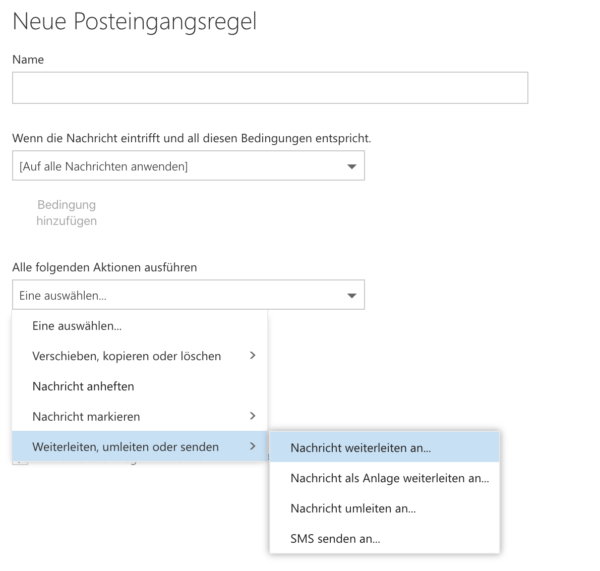600x571 pixels.
Task: Open the actions dropdown arrow
Action: pyautogui.click(x=351, y=295)
